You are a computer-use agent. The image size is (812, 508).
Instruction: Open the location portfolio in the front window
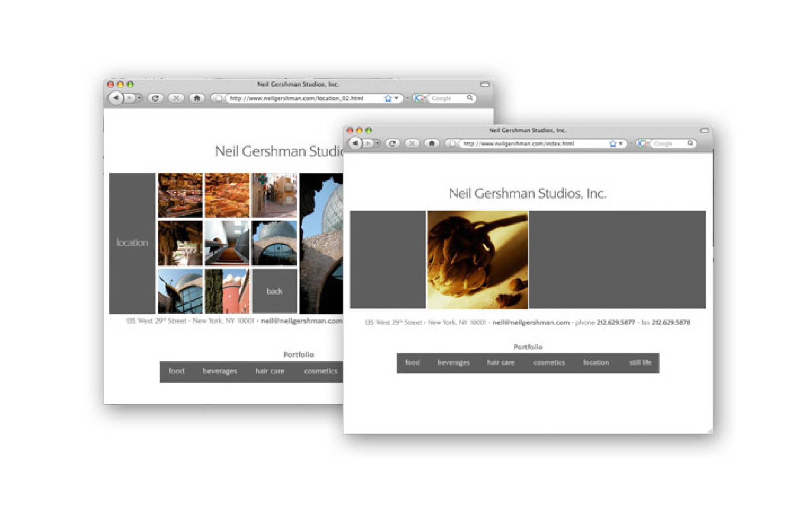point(596,363)
